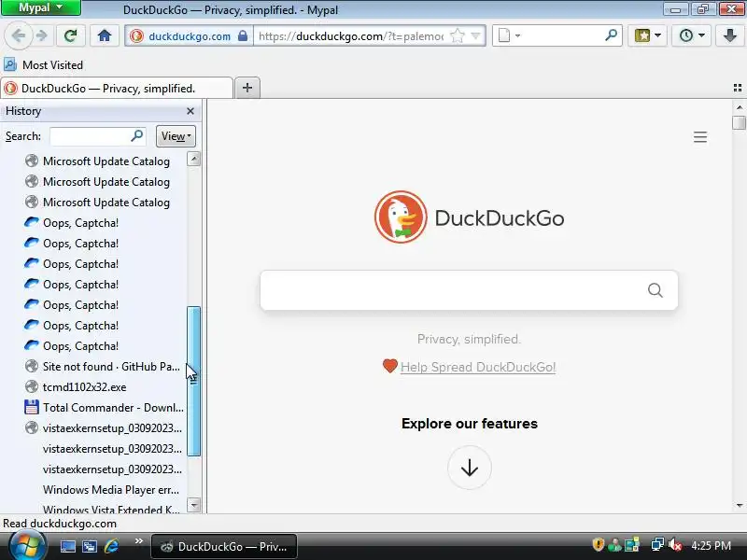This screenshot has width=747, height=560.
Task: Click the muted volume tray icon
Action: point(674,545)
